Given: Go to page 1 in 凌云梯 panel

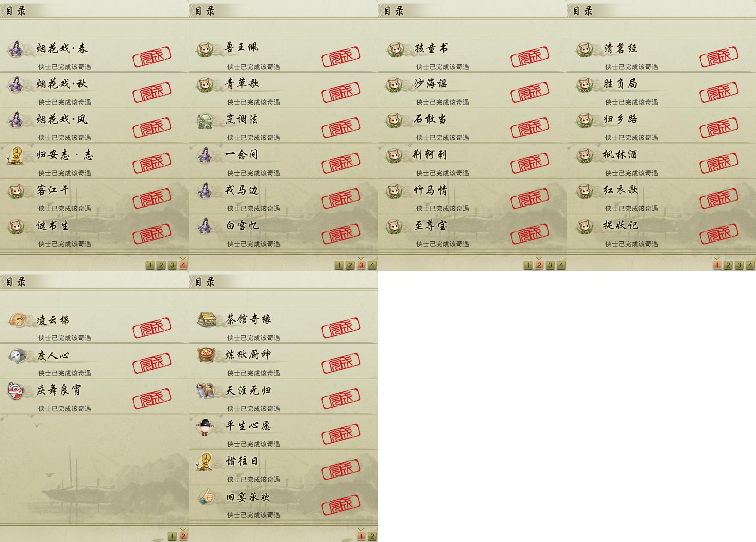Looking at the screenshot, I should pyautogui.click(x=172, y=536).
